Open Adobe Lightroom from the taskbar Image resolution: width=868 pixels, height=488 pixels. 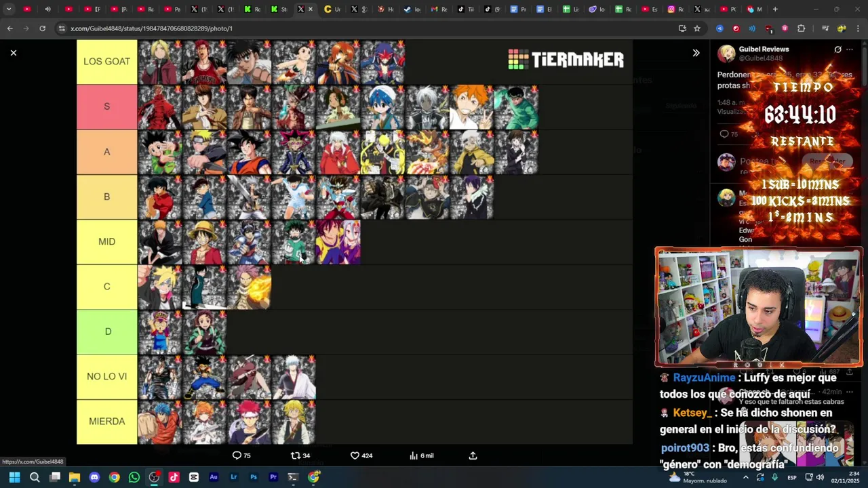(x=233, y=477)
